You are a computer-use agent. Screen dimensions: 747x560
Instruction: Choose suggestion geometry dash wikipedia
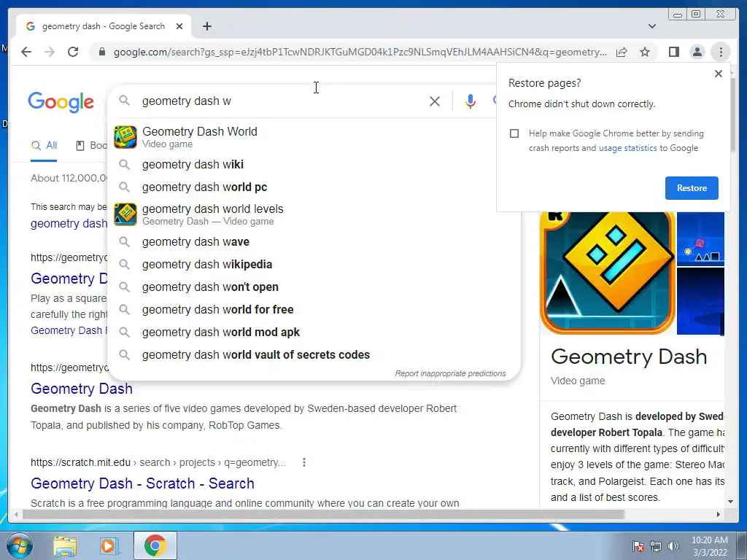[x=314, y=264]
